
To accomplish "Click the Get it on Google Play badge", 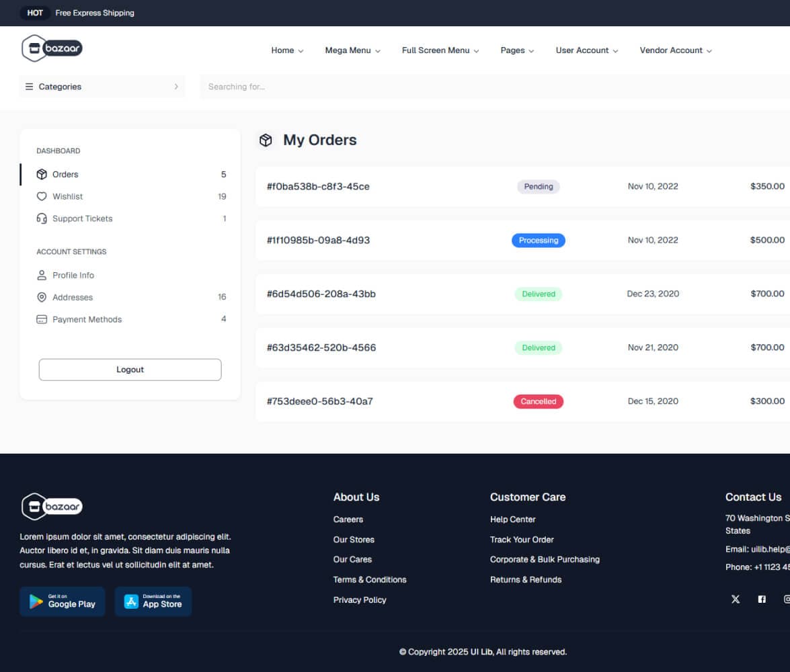I will click(x=62, y=601).
